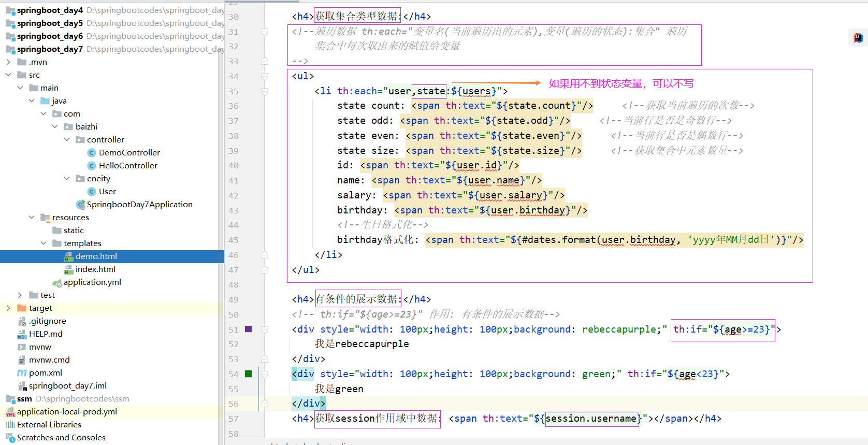Collapse the main folder

(20, 88)
